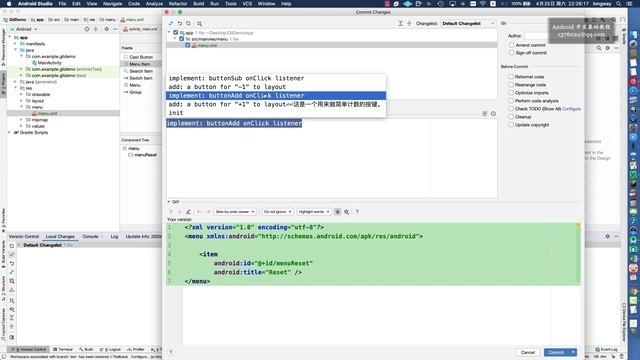Switch to the Log tab
640x360 pixels.
[114, 236]
